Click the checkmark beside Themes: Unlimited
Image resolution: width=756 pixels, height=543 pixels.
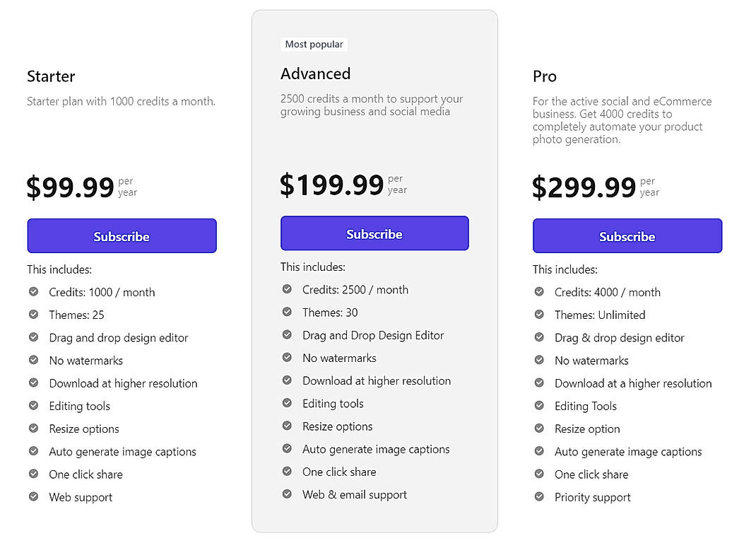[539, 315]
